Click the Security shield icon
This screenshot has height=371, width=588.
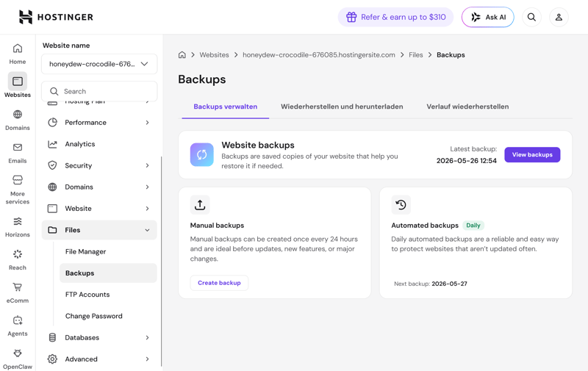(52, 165)
